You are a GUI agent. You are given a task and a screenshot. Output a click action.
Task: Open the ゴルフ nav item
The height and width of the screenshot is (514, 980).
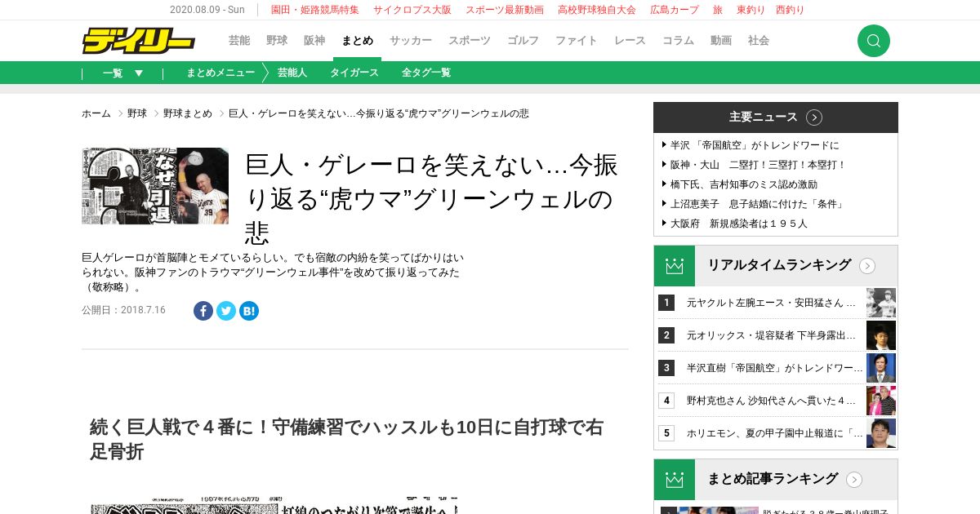[x=523, y=41]
